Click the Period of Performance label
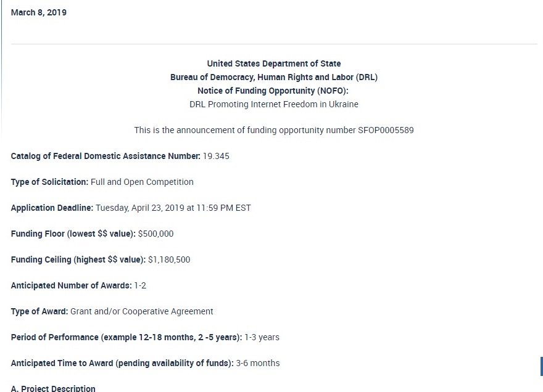 click(x=126, y=337)
